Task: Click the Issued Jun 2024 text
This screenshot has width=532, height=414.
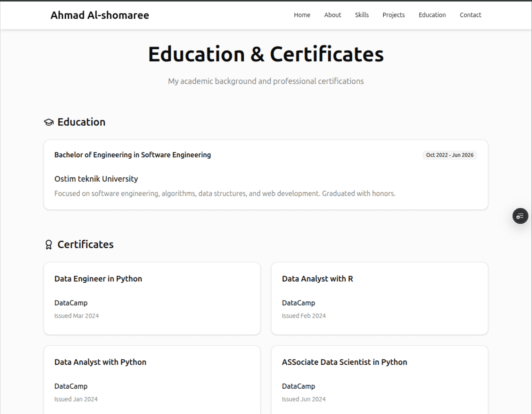Action: click(304, 399)
